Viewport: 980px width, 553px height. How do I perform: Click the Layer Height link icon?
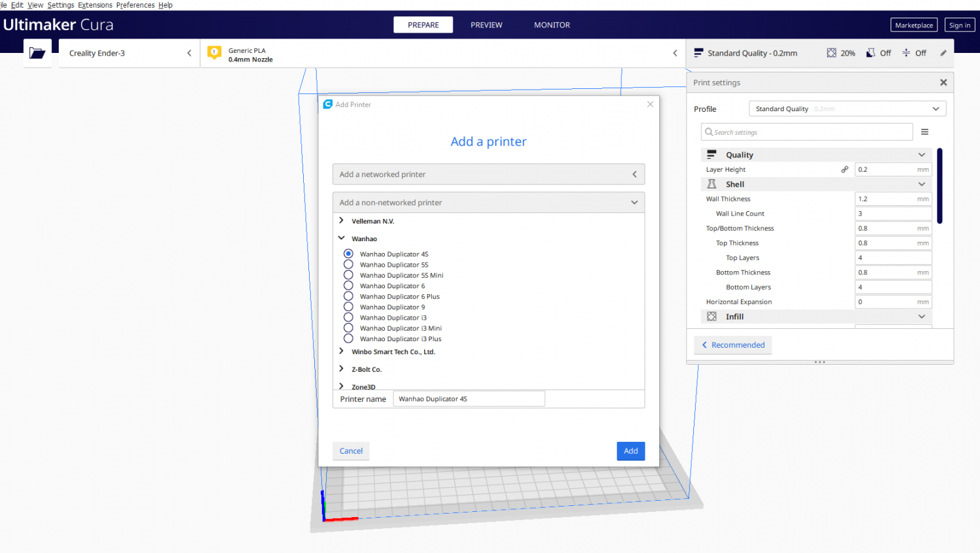click(x=845, y=169)
